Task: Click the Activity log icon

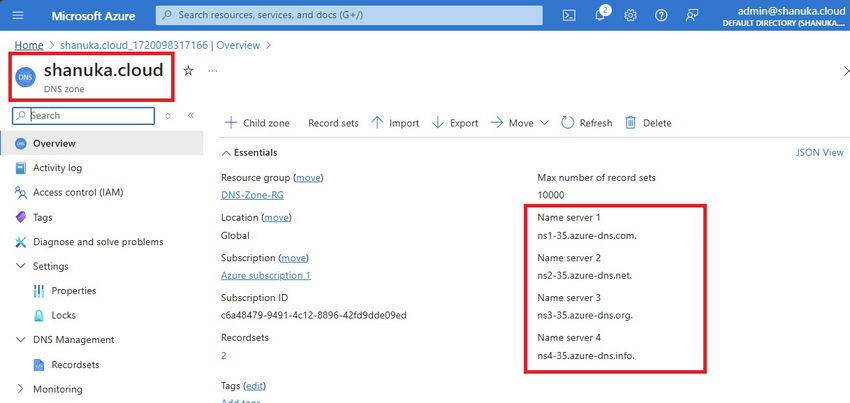Action: (21, 168)
